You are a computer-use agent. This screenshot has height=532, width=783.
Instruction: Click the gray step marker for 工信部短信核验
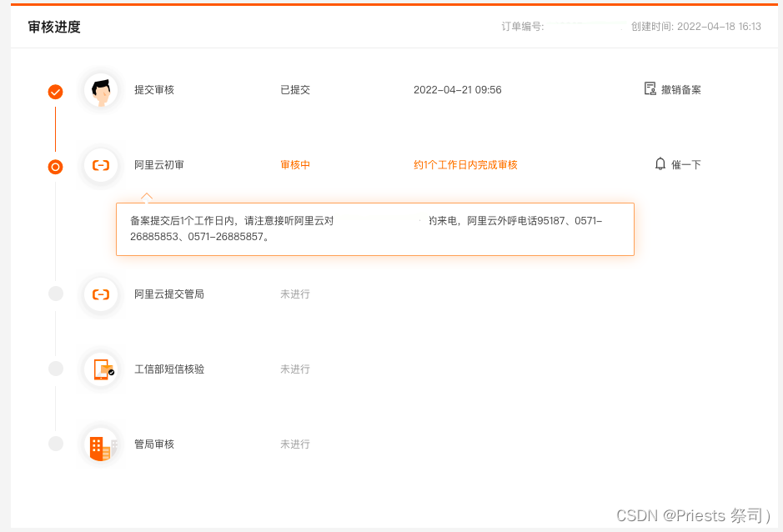[x=56, y=369]
